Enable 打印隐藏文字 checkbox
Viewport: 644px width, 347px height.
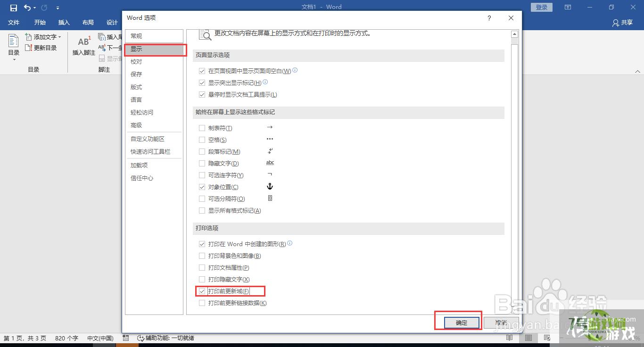(x=202, y=280)
